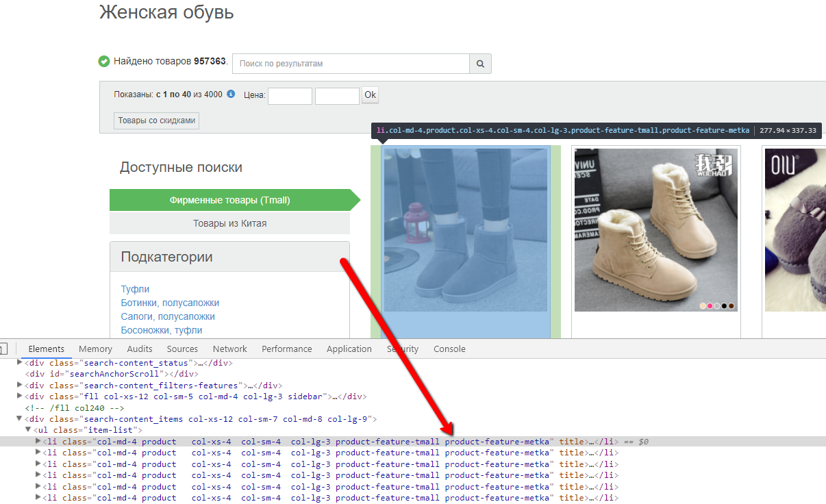Switch to the Elements tab

[x=47, y=349]
